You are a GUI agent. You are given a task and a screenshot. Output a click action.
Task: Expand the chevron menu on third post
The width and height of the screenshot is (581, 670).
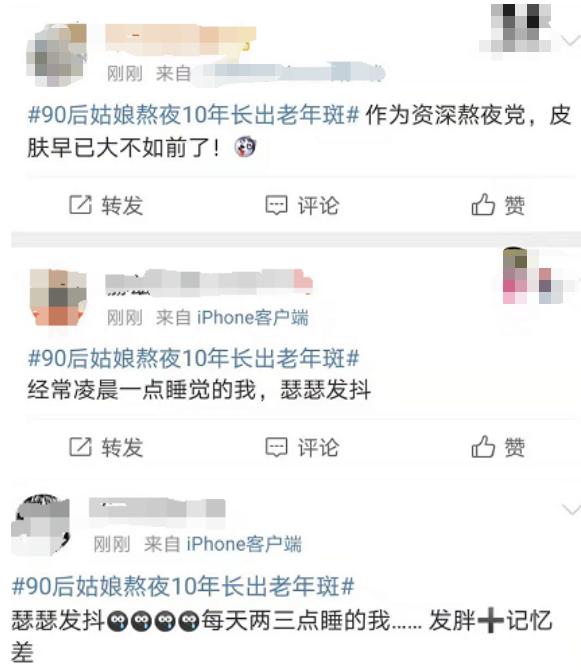(571, 509)
